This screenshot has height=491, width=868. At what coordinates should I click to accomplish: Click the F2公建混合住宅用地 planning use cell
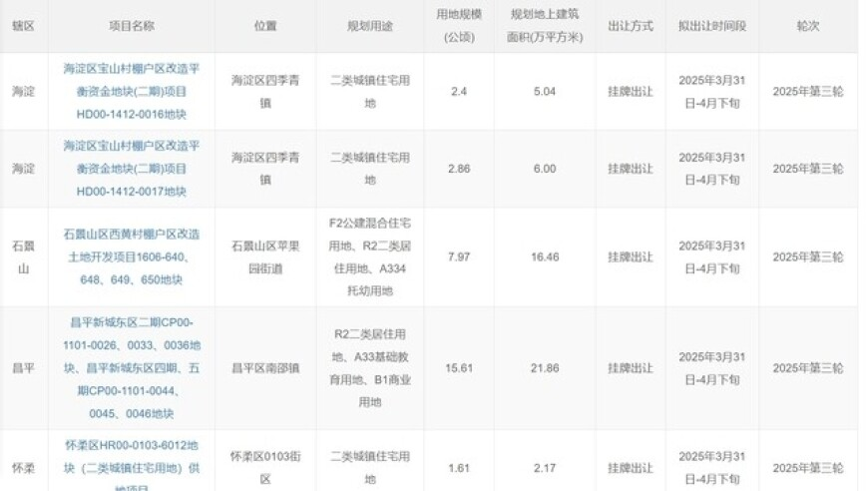(370, 256)
